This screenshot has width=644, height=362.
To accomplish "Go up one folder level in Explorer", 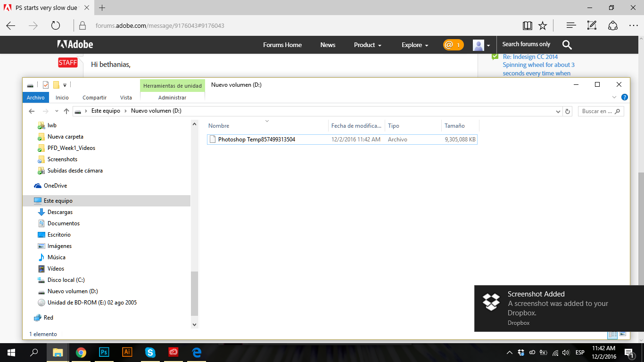I will (x=66, y=111).
